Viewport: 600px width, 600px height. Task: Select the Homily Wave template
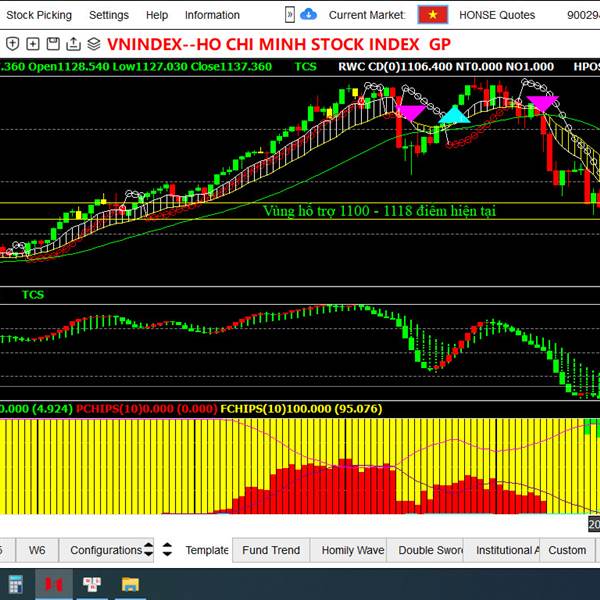348,550
